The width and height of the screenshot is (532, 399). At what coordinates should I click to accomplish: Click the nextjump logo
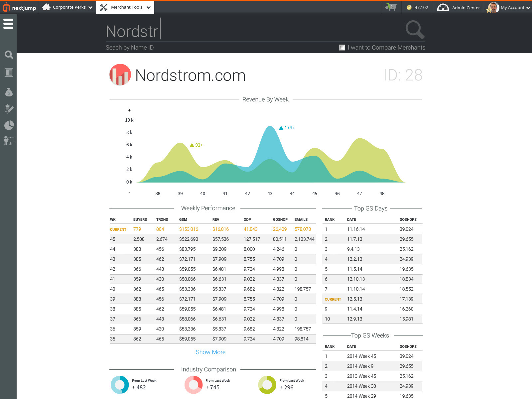tap(19, 7)
